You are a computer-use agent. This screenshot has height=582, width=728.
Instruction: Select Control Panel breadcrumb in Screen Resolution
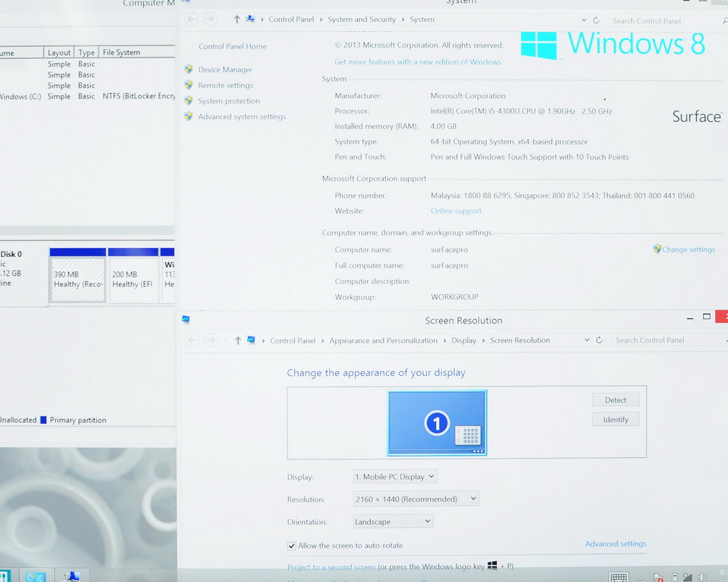coord(293,341)
